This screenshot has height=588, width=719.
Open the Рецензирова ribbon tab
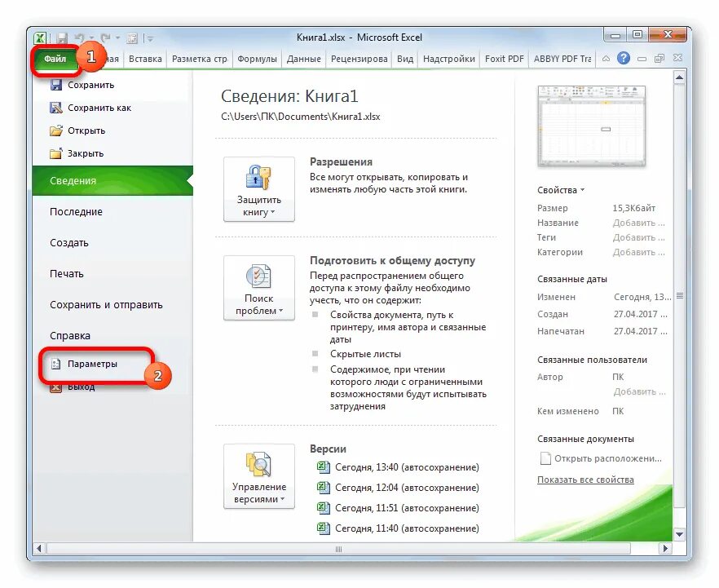point(359,59)
